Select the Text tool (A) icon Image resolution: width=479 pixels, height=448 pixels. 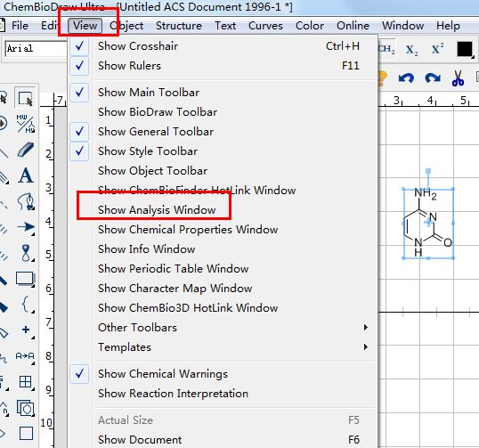[x=26, y=175]
